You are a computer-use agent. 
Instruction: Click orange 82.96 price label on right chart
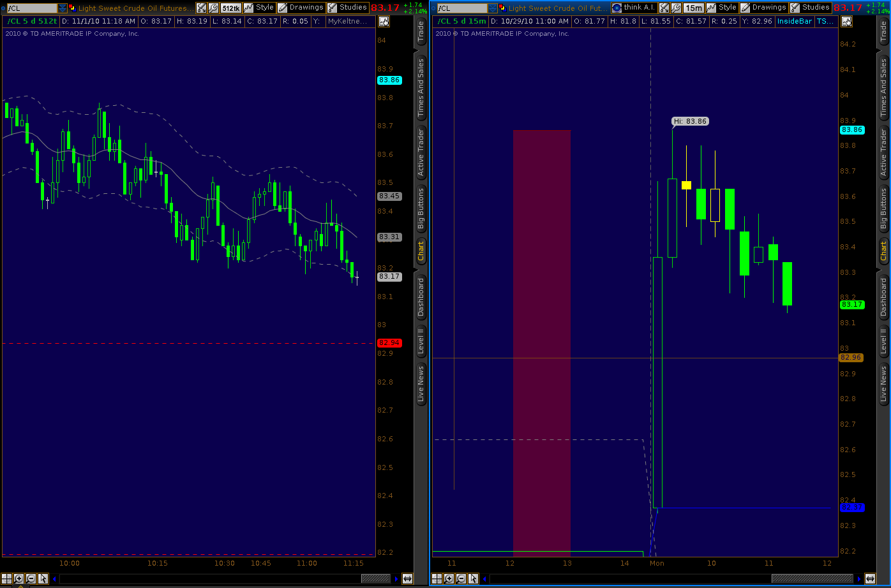click(851, 358)
